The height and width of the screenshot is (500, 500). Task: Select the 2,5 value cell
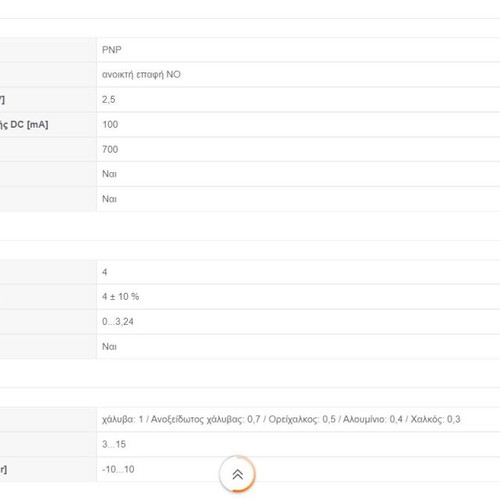coord(298,100)
